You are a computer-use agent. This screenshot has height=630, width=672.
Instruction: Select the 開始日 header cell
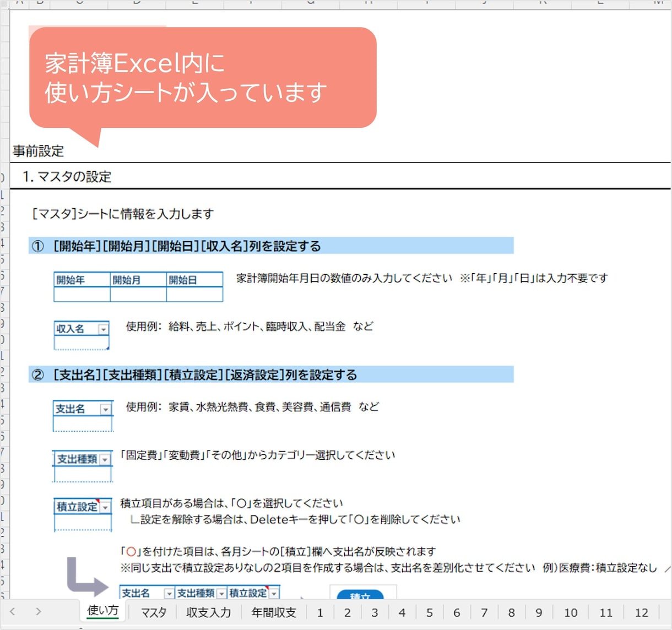tap(195, 280)
